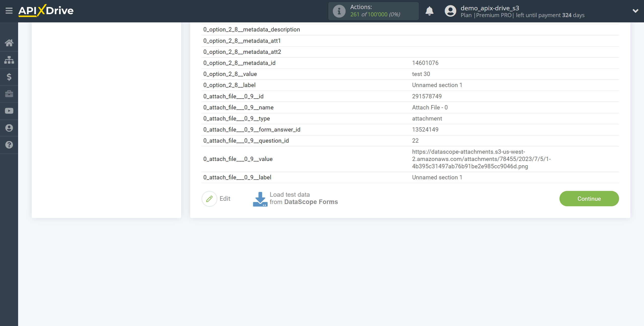Select 0_attach_file___0_9__value field name
Image resolution: width=644 pixels, height=326 pixels.
tap(238, 159)
